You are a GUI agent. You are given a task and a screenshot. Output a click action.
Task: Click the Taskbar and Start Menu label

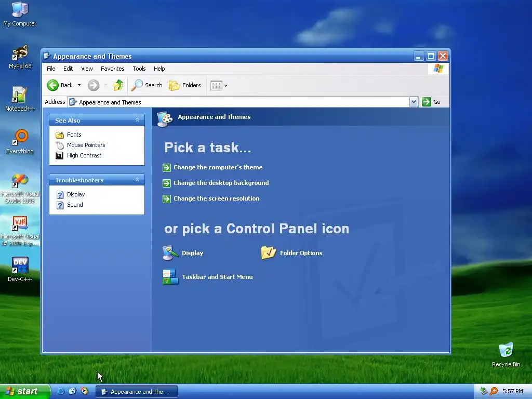tap(217, 277)
